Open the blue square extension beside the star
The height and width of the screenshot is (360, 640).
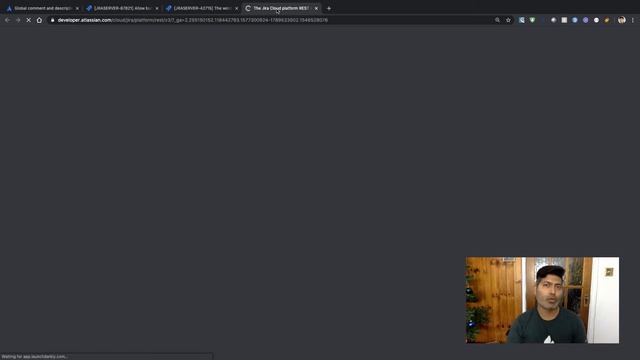click(522, 20)
